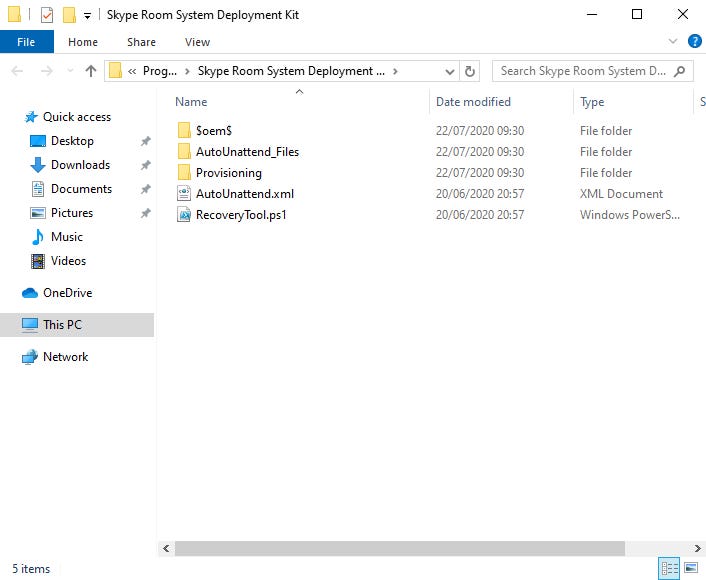Go back with the Back arrow
Screen dimensions: 706x580
pyautogui.click(x=17, y=71)
